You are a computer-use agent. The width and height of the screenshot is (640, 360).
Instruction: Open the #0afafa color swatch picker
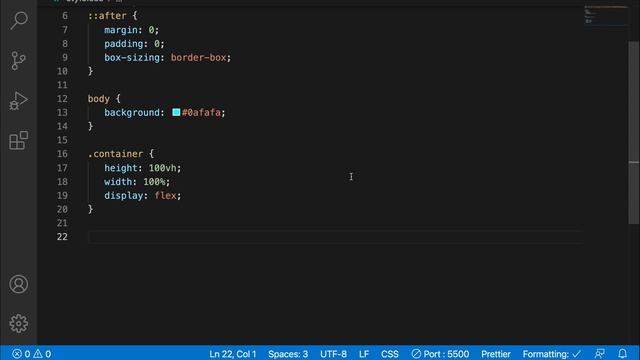[176, 112]
